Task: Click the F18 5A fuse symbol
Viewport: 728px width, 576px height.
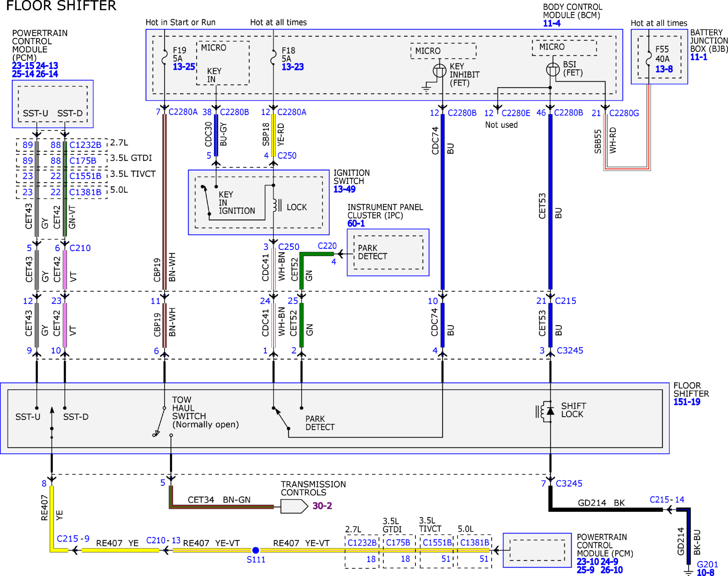Action: [273, 57]
